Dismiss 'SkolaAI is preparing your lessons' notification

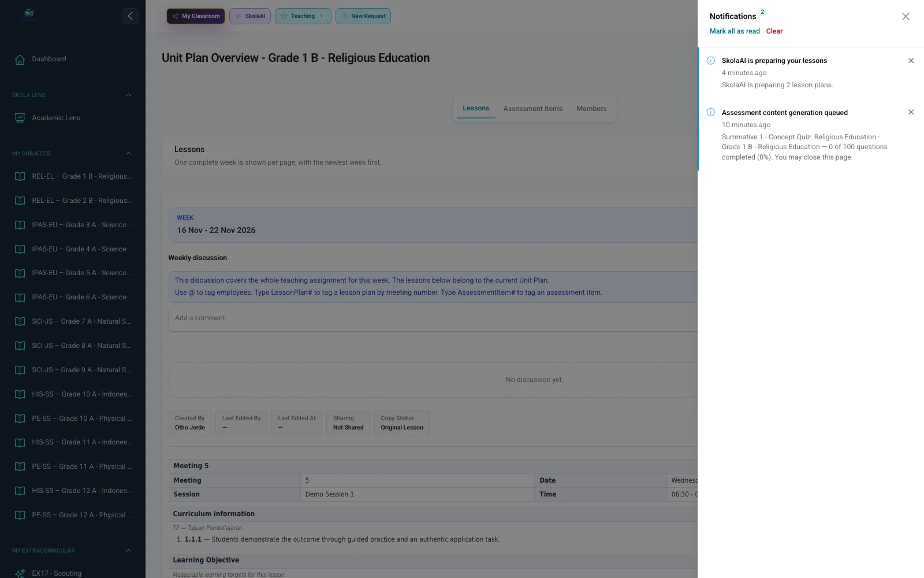coord(911,61)
